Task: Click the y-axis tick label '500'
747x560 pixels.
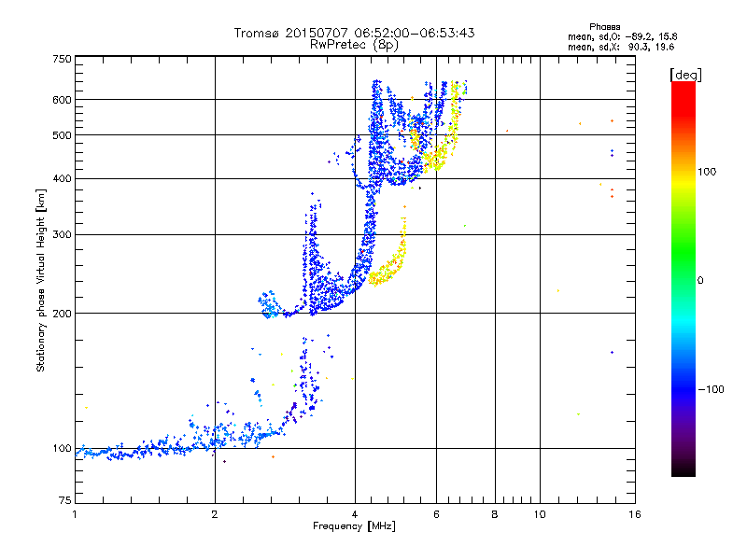Action: pos(62,135)
